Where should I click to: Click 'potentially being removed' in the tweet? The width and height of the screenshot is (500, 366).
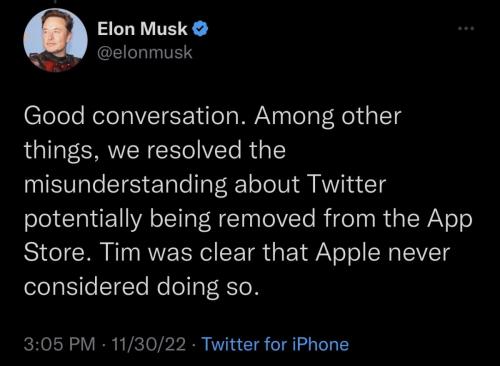pos(170,219)
